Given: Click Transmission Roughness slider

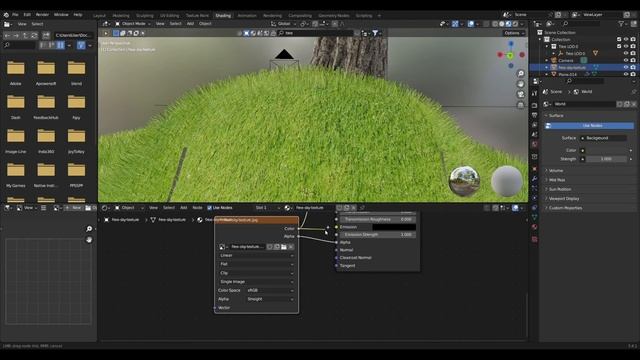Looking at the screenshot, I should (378, 219).
